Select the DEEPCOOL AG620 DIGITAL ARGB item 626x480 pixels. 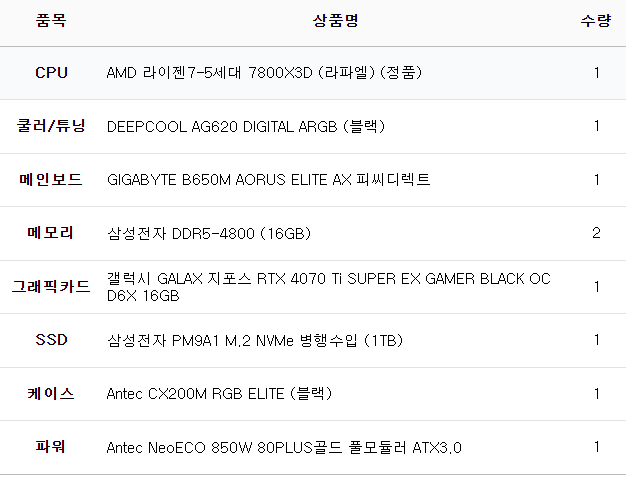pyautogui.click(x=246, y=126)
